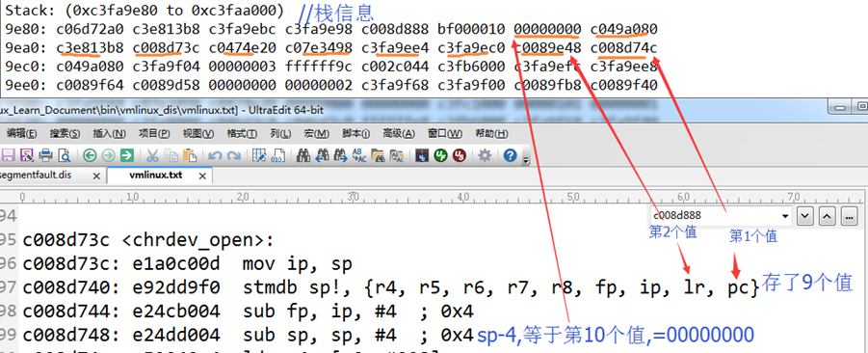
Task: Print the document using the printer icon
Action: 45,155
